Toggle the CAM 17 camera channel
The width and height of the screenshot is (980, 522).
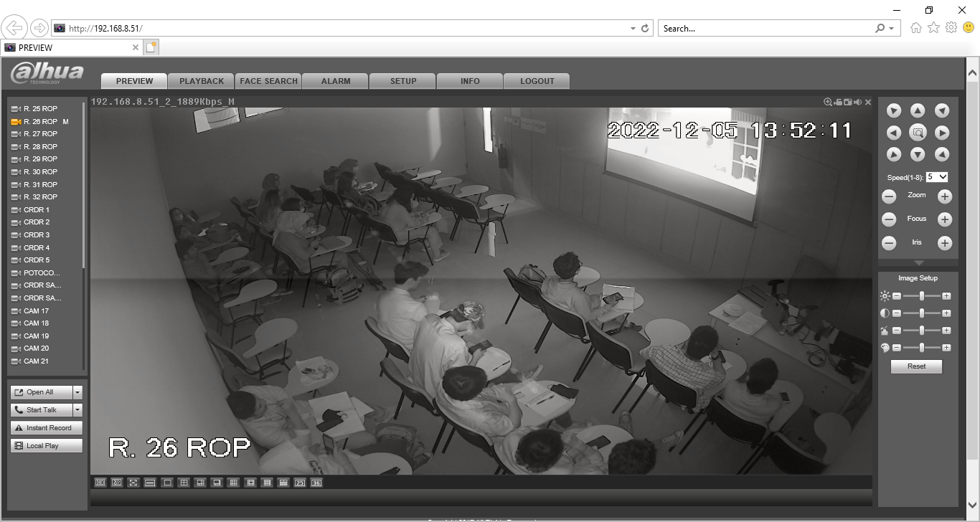30,311
